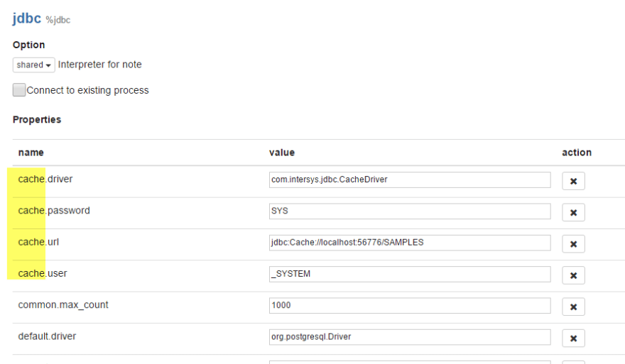Tick the Connect to existing process checkbox
Screen dimensions: 625x364
[x=19, y=89]
